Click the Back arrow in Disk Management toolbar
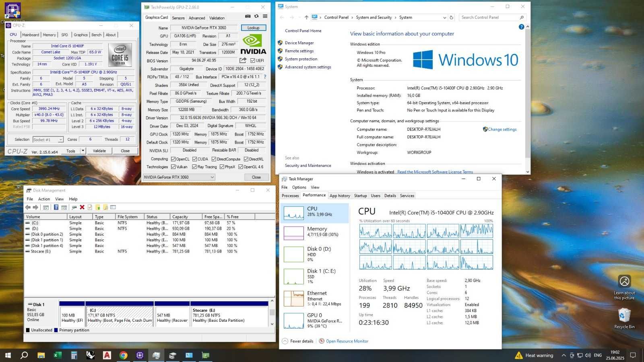 tap(28, 208)
